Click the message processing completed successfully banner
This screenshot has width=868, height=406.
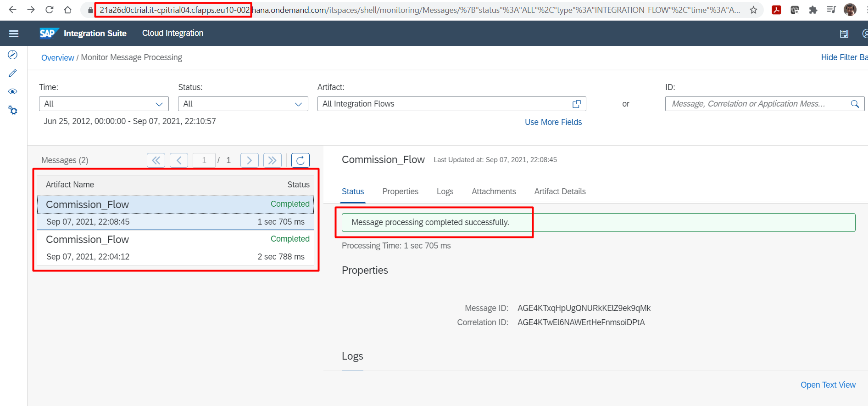click(x=598, y=222)
